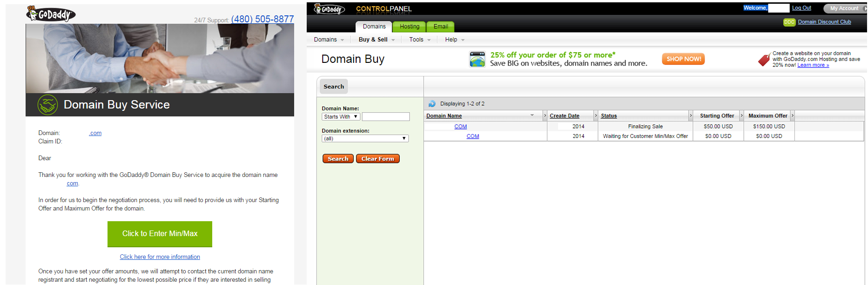Click the CONTROLPANEL title text
868x285 pixels.
tap(384, 9)
